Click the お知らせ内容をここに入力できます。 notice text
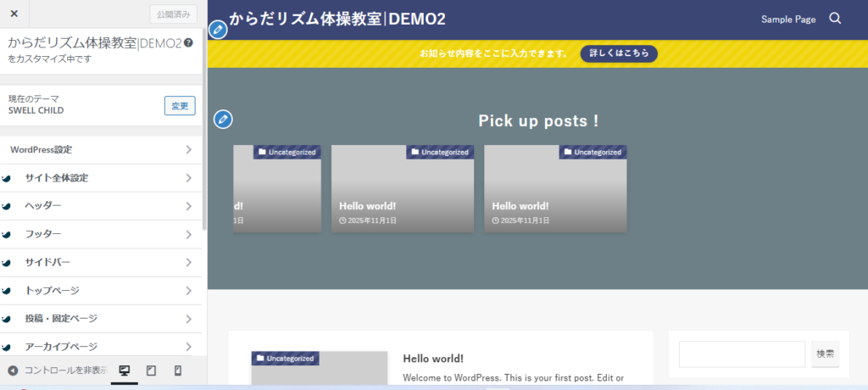Image resolution: width=868 pixels, height=390 pixels. (x=494, y=53)
